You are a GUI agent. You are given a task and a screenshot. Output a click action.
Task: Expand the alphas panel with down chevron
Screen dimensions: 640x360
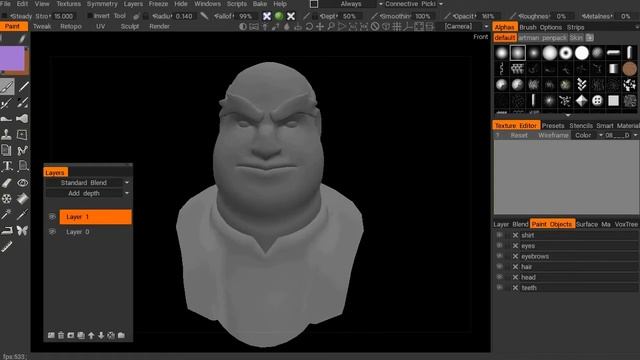click(567, 116)
